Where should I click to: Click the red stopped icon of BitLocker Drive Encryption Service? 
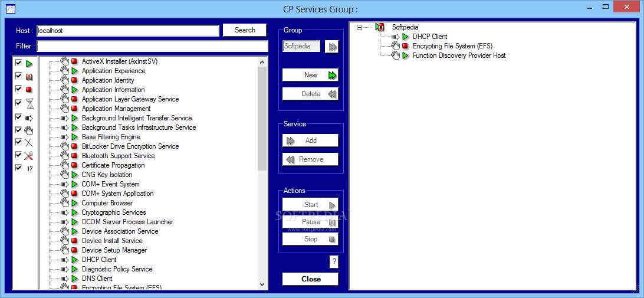74,146
